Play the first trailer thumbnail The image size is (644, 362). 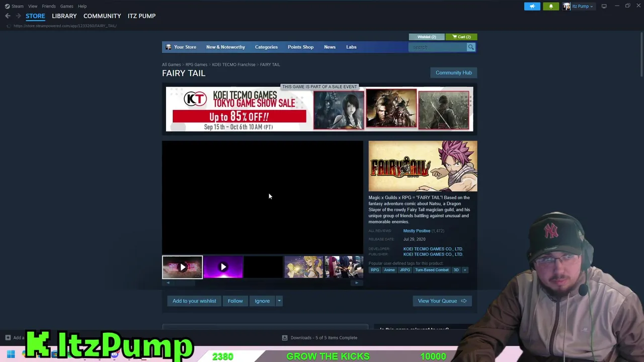(182, 267)
